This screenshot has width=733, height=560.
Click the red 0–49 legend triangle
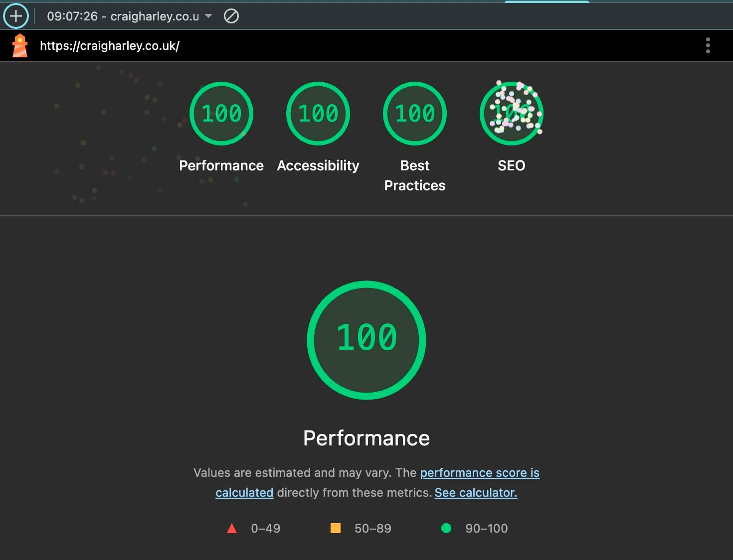coord(232,528)
